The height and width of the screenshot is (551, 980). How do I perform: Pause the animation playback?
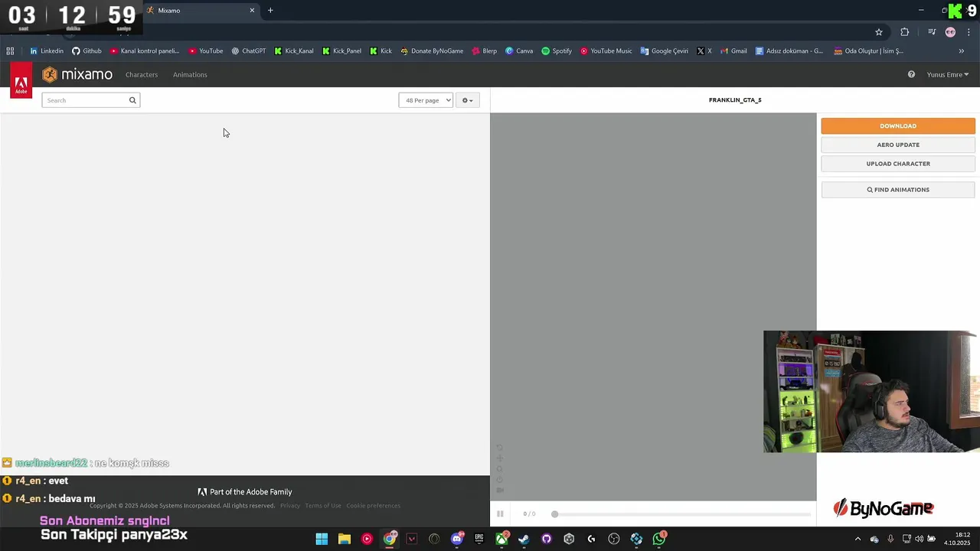click(x=500, y=514)
